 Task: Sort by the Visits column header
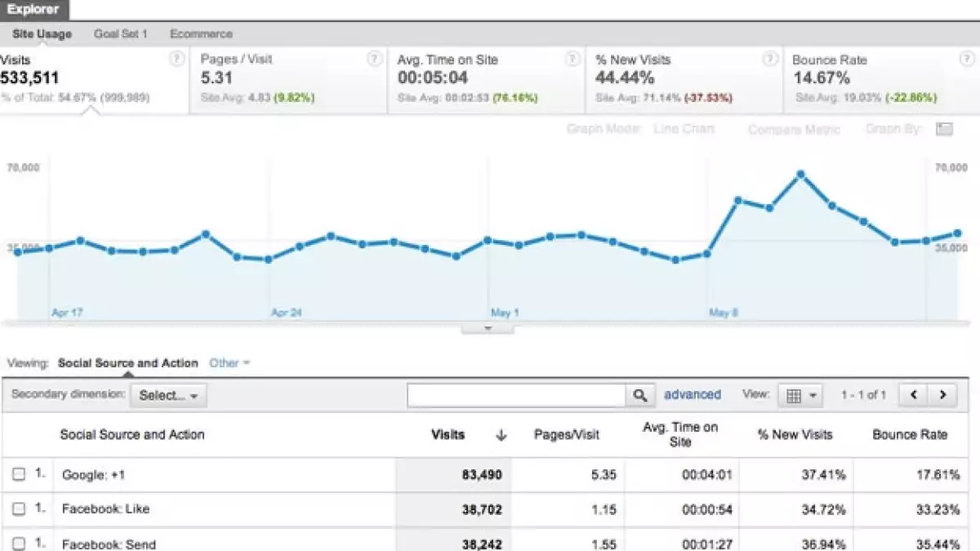click(x=448, y=434)
